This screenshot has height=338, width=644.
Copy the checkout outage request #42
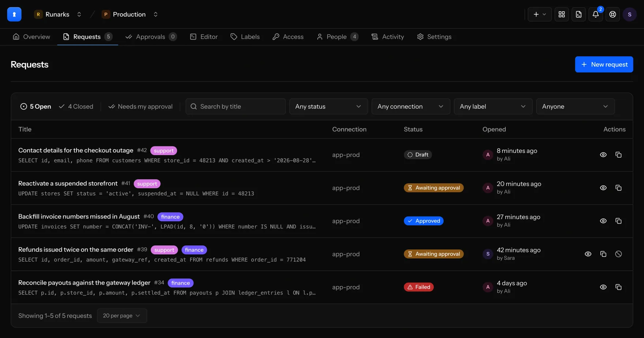pos(618,155)
